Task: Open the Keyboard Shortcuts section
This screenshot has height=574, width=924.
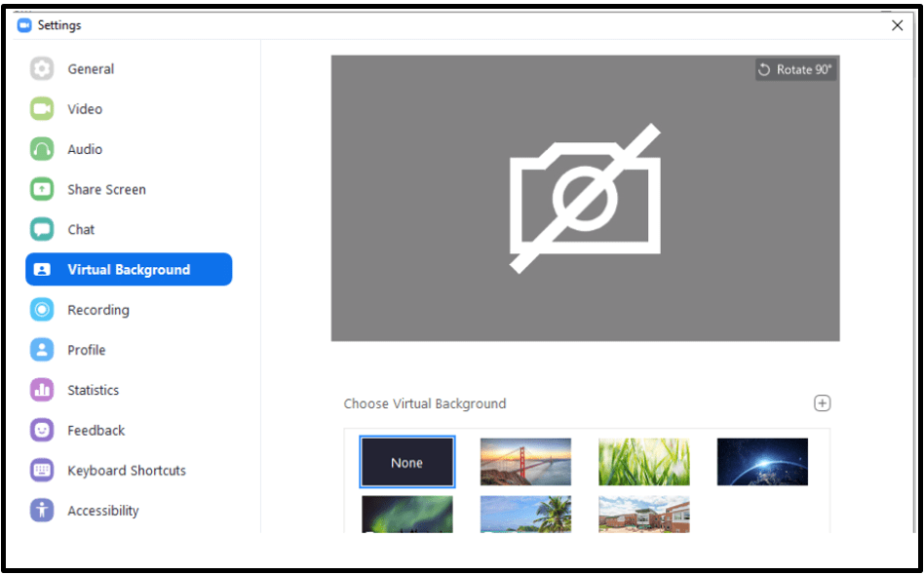Action: (126, 471)
